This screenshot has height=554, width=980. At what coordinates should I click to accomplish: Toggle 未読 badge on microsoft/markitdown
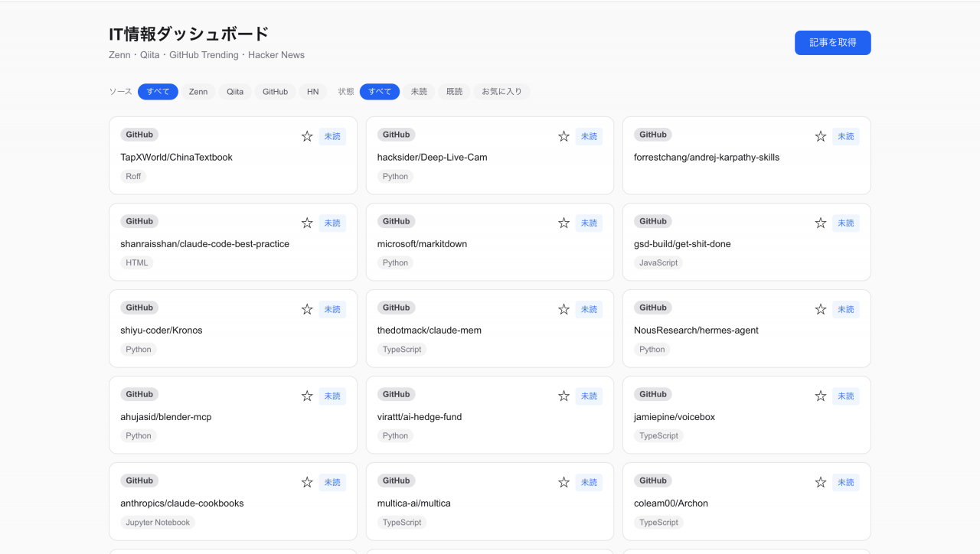coord(589,223)
